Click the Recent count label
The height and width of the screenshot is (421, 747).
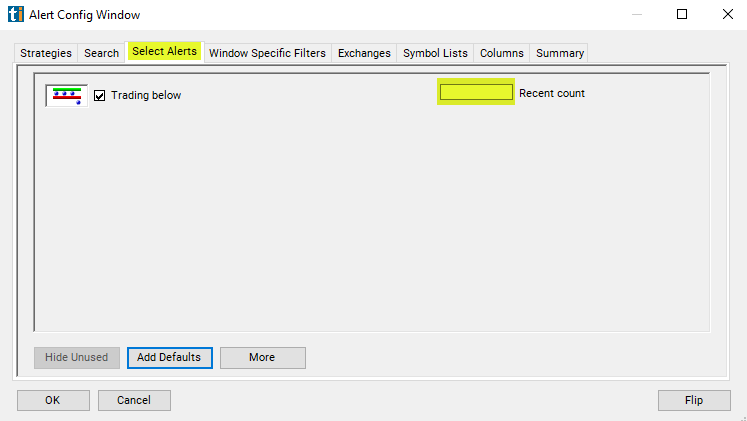[552, 93]
